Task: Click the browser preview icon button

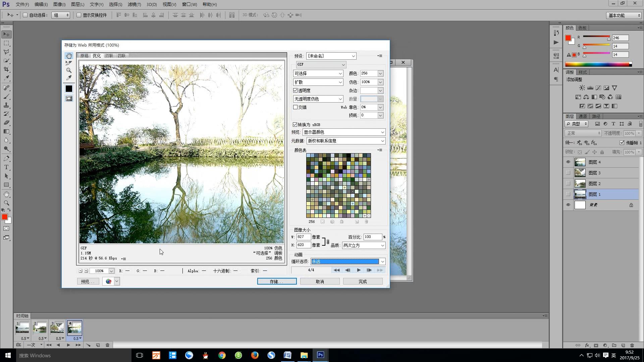Action: pos(108,282)
